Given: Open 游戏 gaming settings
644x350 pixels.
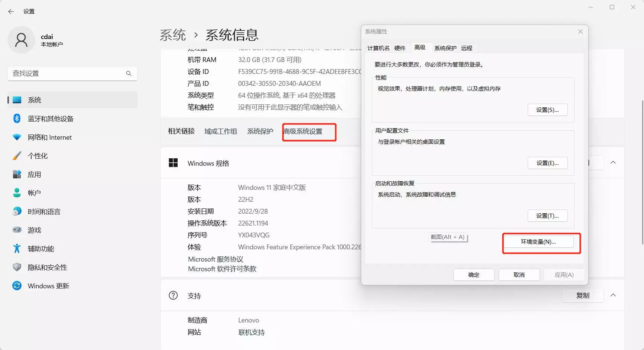Looking at the screenshot, I should 72,230.
